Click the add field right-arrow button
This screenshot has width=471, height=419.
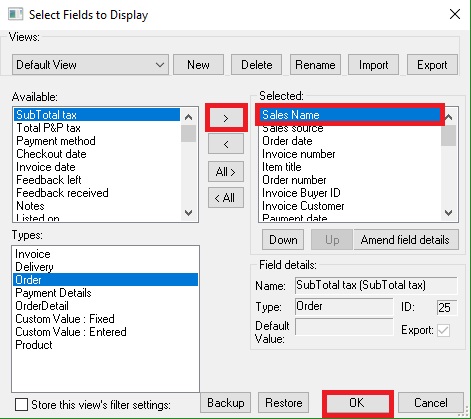[x=226, y=118]
